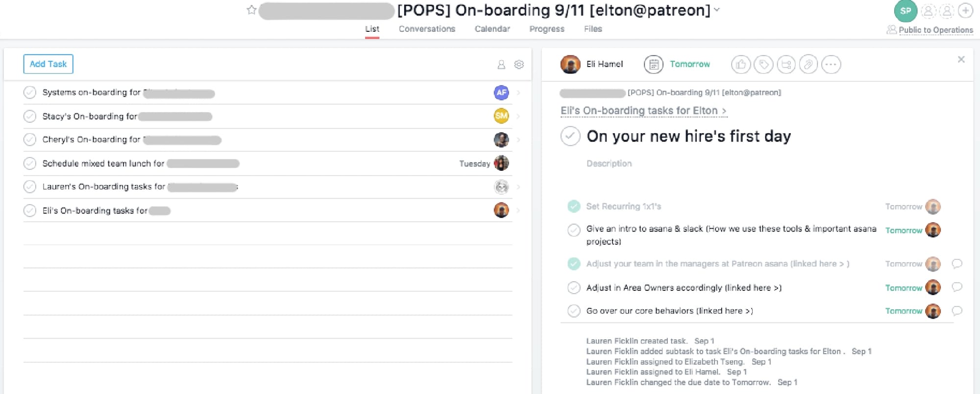980x394 pixels.
Task: Click the thumbs-up like icon
Action: (740, 65)
